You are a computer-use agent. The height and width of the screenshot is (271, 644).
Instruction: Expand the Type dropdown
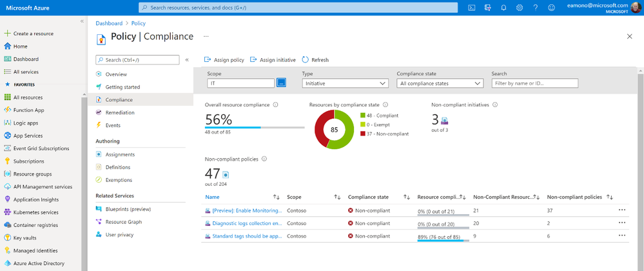(345, 83)
